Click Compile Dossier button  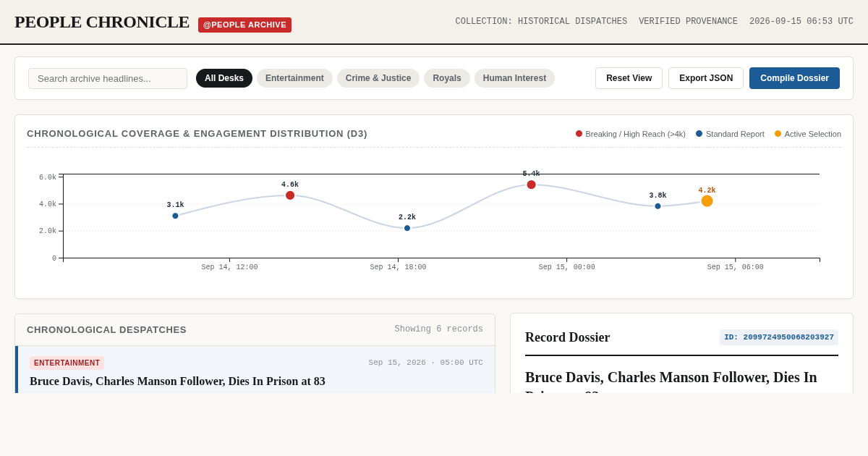(794, 78)
